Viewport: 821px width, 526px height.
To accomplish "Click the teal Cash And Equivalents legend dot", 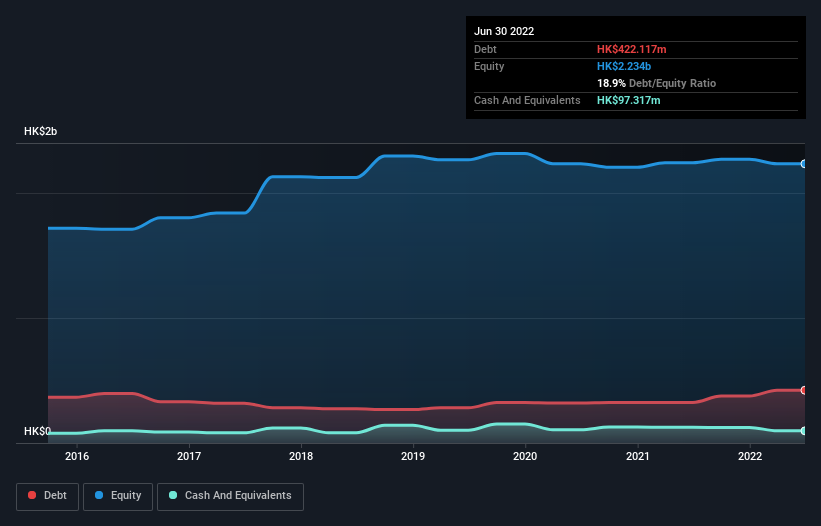I will click(173, 495).
